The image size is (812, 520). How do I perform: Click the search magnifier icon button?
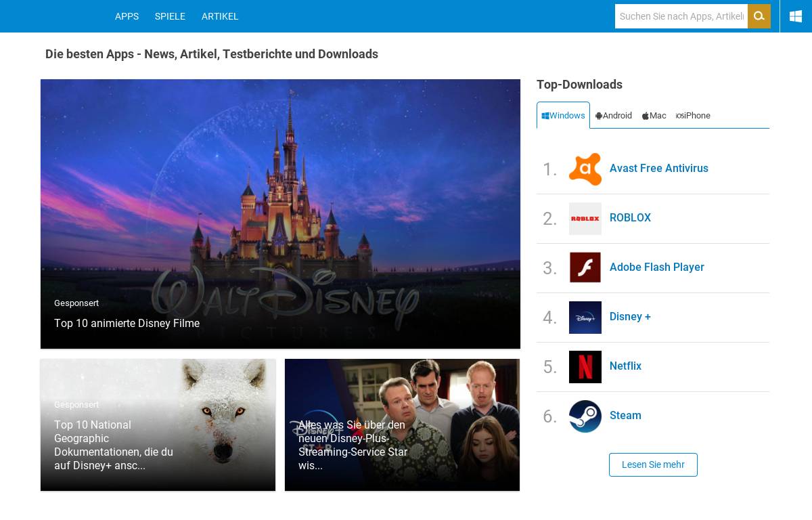[x=759, y=16]
